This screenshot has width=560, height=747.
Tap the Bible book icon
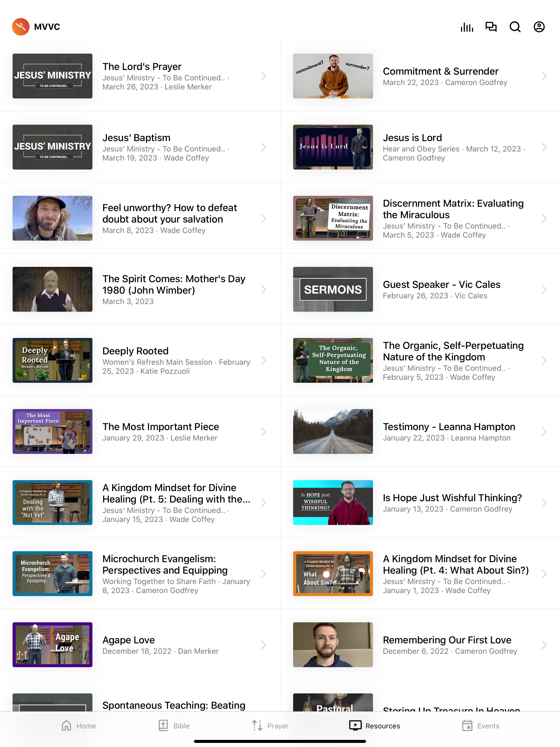[164, 725]
